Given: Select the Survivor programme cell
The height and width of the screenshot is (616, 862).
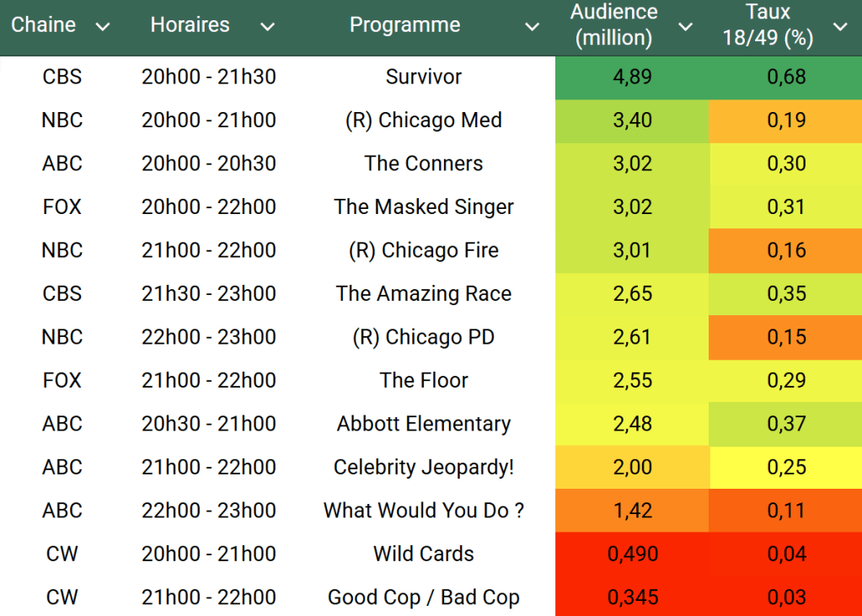Looking at the screenshot, I should click(x=424, y=77).
